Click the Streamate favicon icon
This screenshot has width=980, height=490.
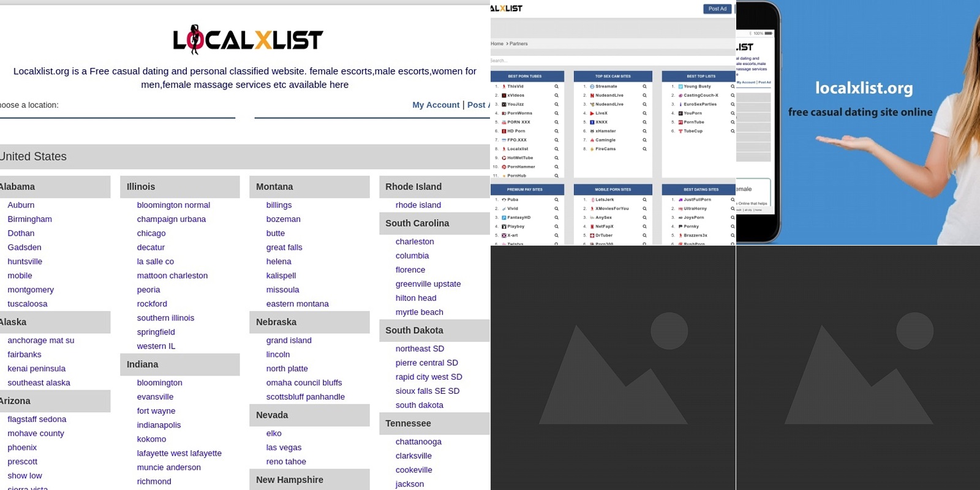pyautogui.click(x=592, y=86)
